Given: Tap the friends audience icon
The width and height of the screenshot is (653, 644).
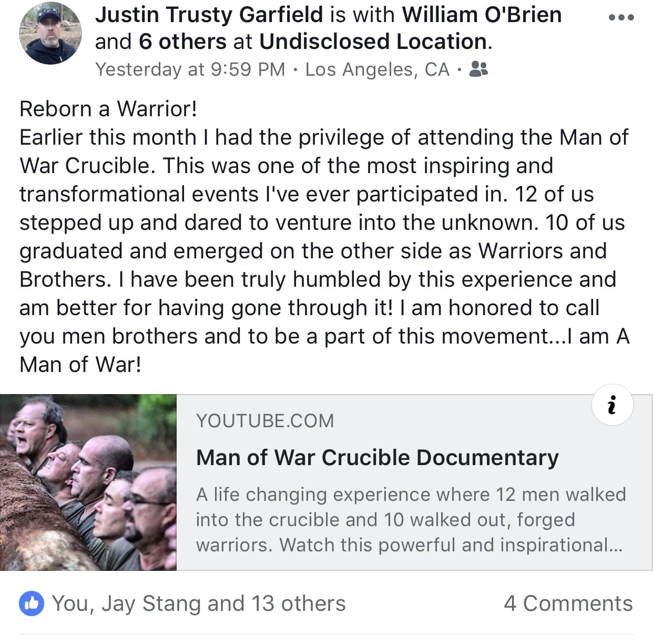Looking at the screenshot, I should coord(478,69).
